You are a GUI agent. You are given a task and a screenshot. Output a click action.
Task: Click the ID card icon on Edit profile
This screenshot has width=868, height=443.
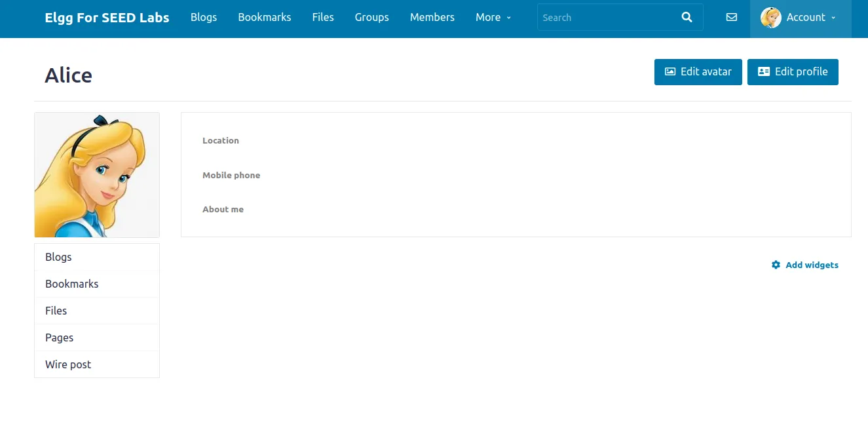(x=763, y=72)
